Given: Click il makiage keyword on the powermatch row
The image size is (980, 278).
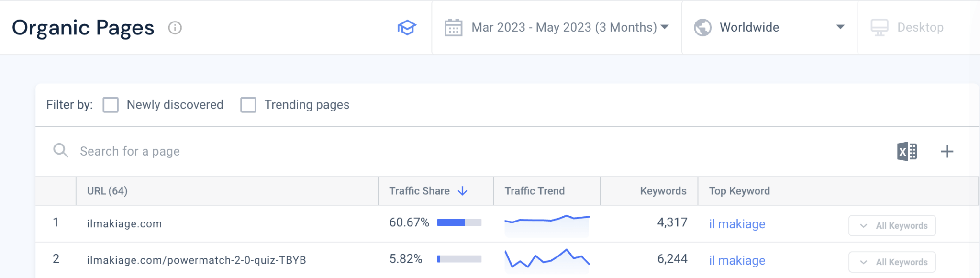Looking at the screenshot, I should tap(737, 260).
